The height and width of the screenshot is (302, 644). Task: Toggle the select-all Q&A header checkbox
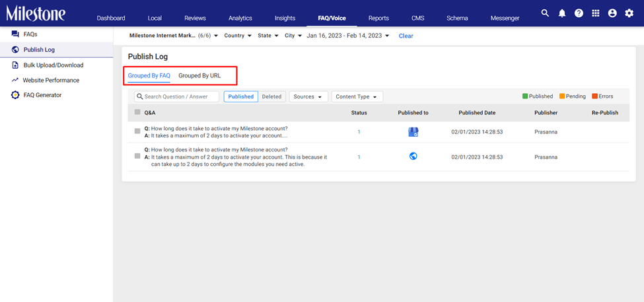pyautogui.click(x=137, y=112)
